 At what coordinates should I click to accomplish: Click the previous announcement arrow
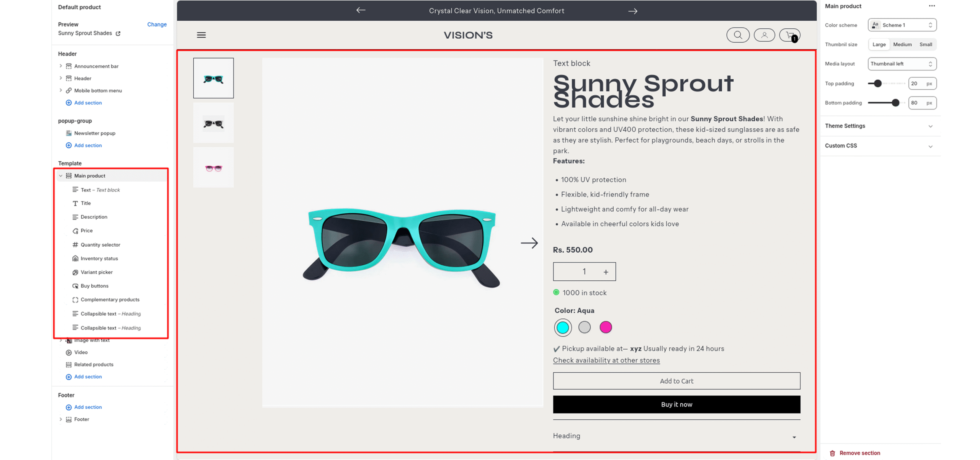(361, 10)
